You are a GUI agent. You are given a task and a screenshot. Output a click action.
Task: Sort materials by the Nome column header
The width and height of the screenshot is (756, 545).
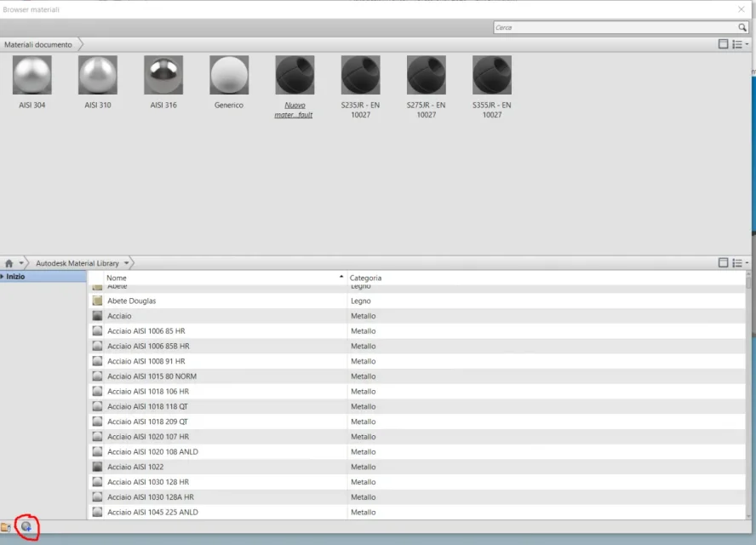(116, 278)
